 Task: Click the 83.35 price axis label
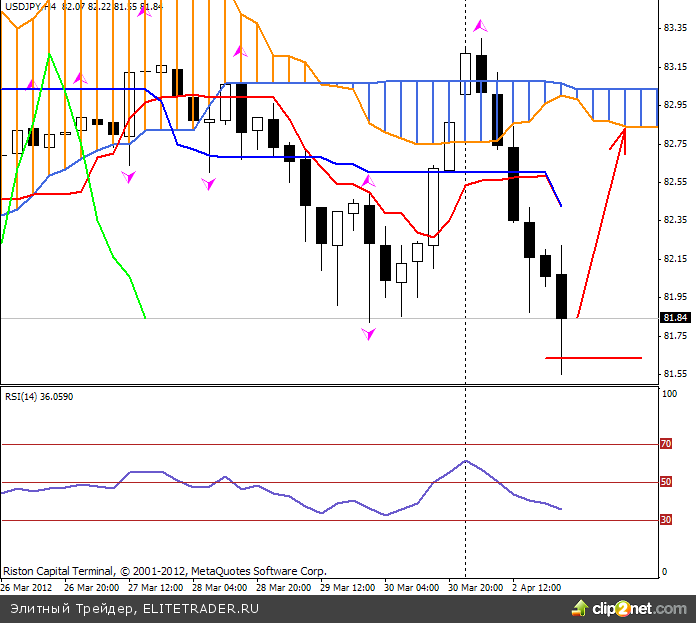pyautogui.click(x=675, y=28)
